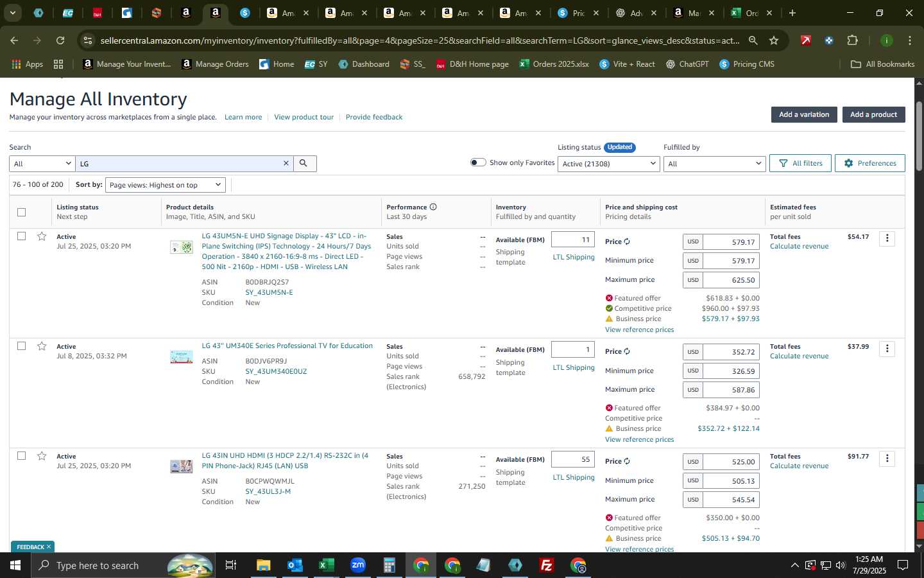924x578 pixels.
Task: Click the Provide feedback link
Action: 374,117
